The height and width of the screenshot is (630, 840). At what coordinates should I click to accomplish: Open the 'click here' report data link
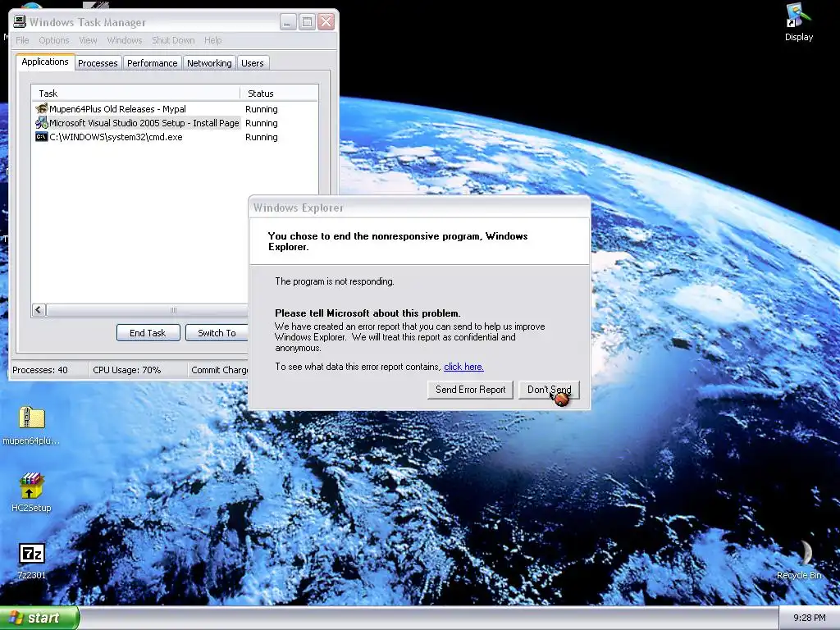coord(463,367)
